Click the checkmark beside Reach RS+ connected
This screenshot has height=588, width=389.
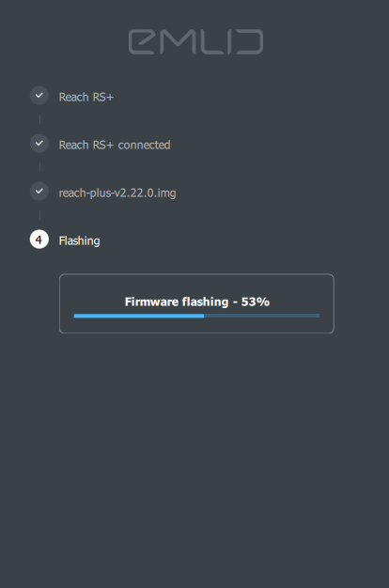pyautogui.click(x=39, y=144)
